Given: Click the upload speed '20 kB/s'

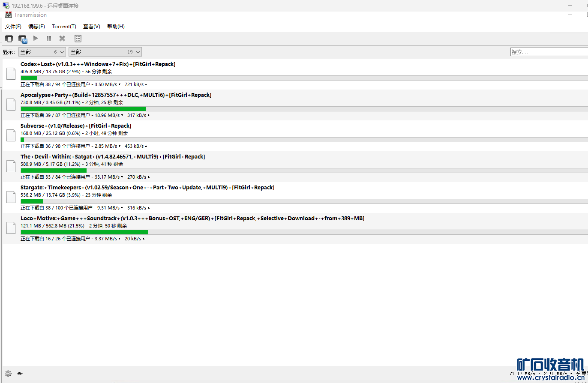Looking at the screenshot, I should click(x=133, y=239).
